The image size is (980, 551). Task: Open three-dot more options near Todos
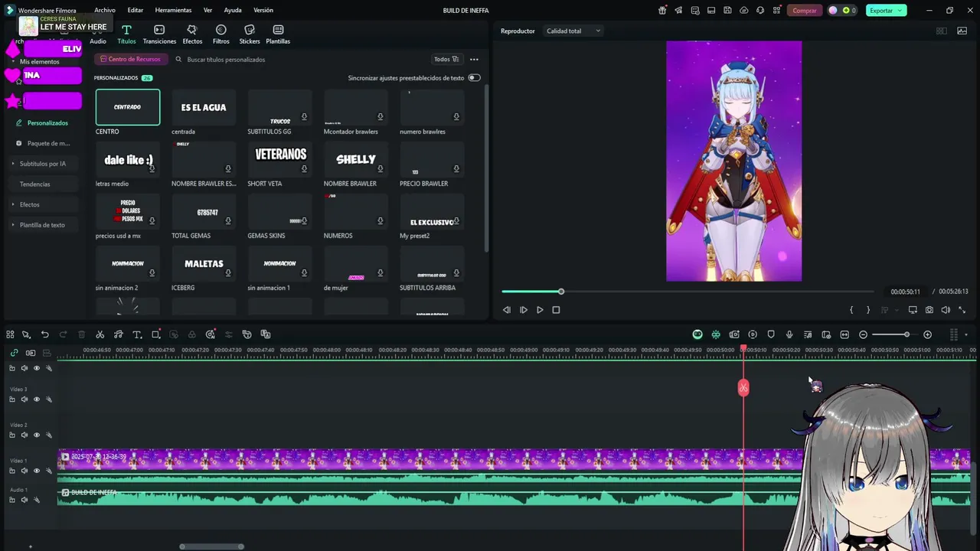[x=474, y=59]
